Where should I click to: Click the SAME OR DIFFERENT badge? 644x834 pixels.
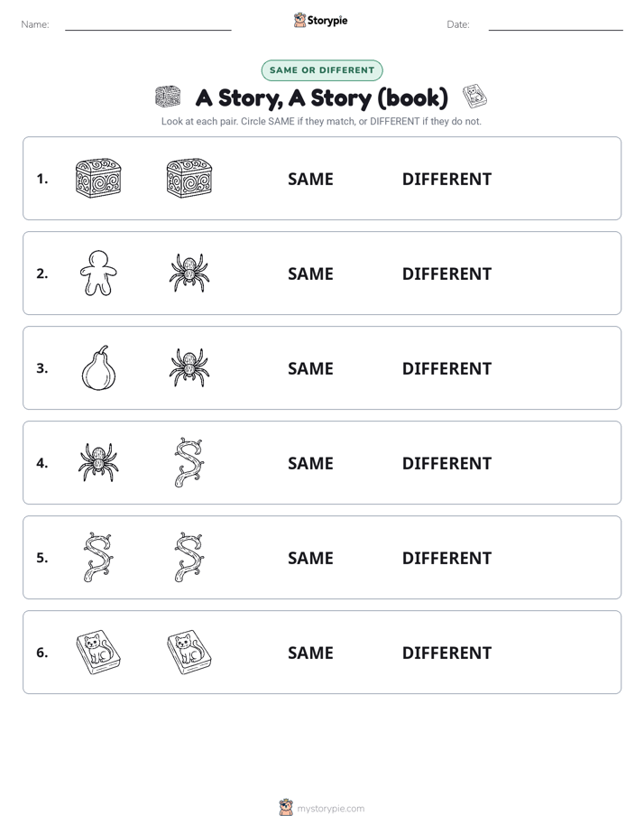(322, 70)
